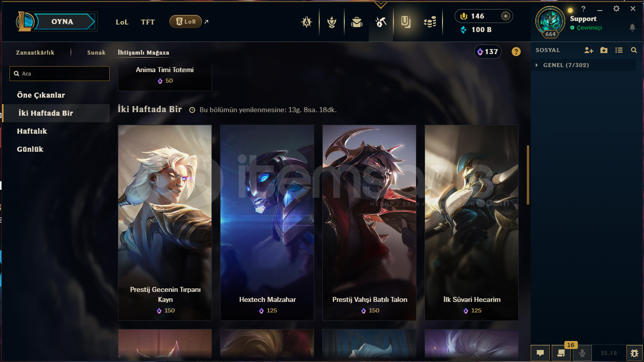This screenshot has width=644, height=362.
Task: Click the OYNA play button
Action: [62, 22]
